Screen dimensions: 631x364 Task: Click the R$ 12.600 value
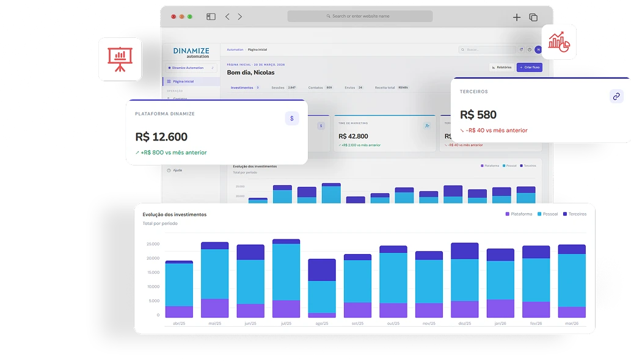coord(161,137)
